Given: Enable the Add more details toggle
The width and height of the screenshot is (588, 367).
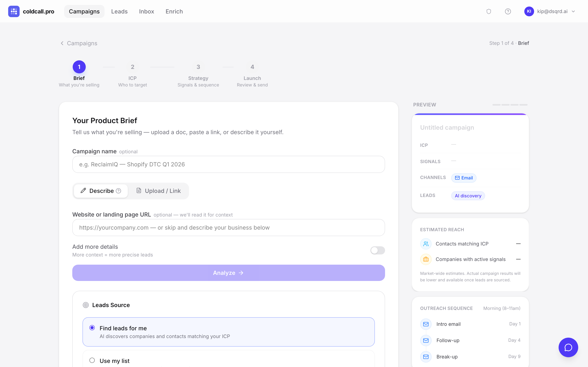Looking at the screenshot, I should pos(377,250).
